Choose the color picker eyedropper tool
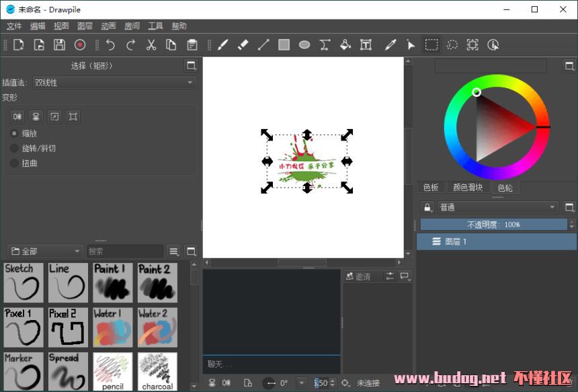Screen dimensions: 578x392 click(390, 45)
